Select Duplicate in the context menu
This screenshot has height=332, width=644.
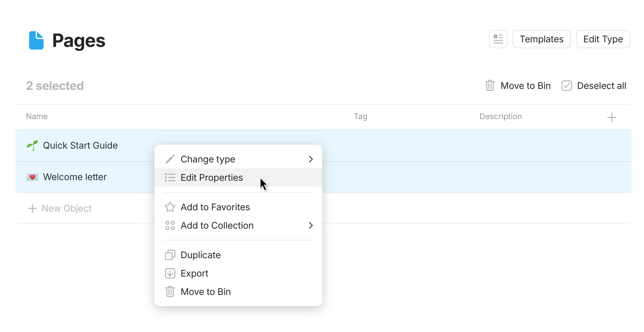pyautogui.click(x=201, y=255)
